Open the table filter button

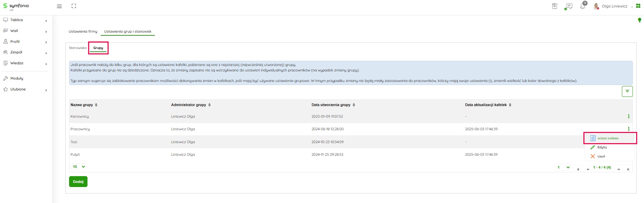point(627,91)
